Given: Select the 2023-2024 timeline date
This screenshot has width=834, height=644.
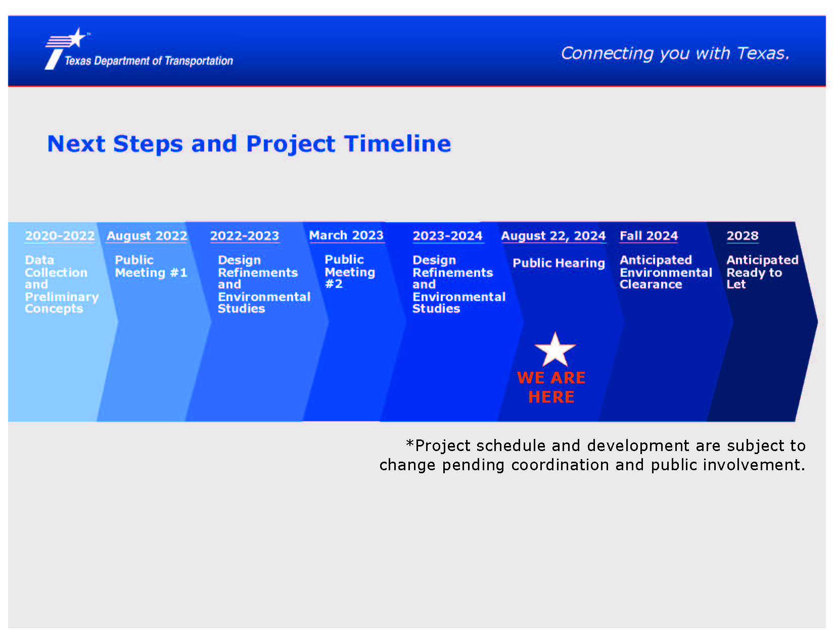Looking at the screenshot, I should [x=447, y=236].
